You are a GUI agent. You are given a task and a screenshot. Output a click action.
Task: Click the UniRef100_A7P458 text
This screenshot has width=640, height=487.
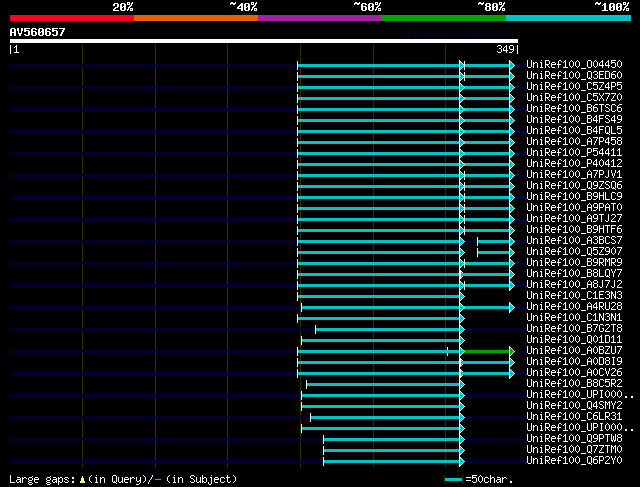point(574,142)
